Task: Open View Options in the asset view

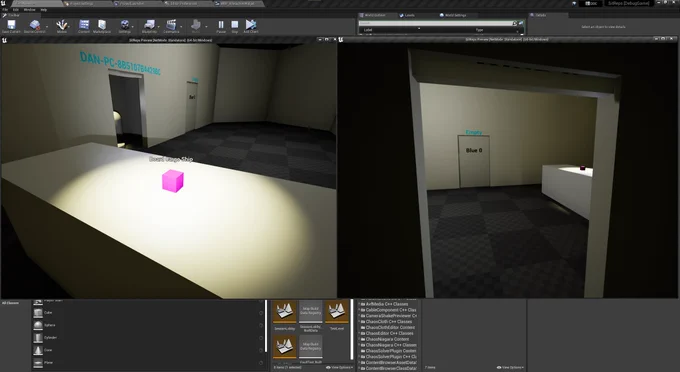Action: 339,368
